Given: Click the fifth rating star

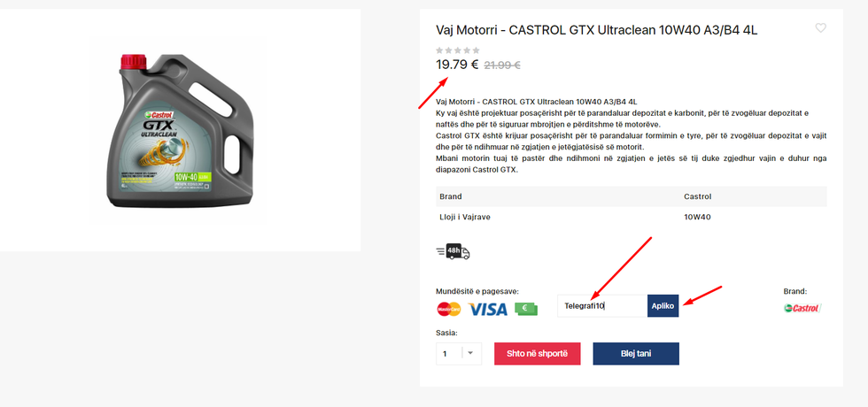Looking at the screenshot, I should click(x=477, y=50).
